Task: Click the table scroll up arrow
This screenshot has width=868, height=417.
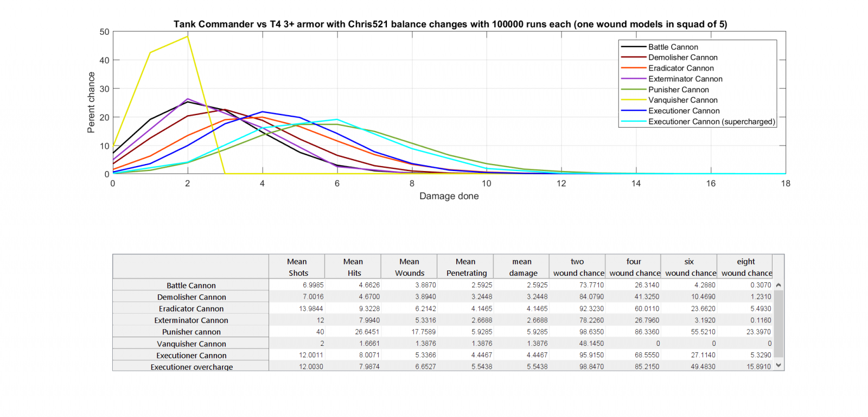Action: (778, 285)
